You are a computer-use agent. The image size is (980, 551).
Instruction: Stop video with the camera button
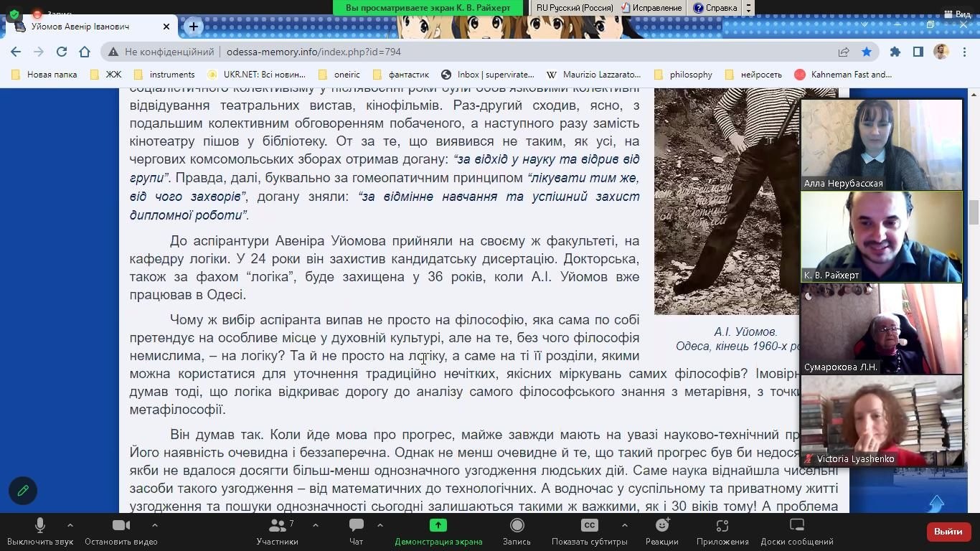[x=121, y=532]
